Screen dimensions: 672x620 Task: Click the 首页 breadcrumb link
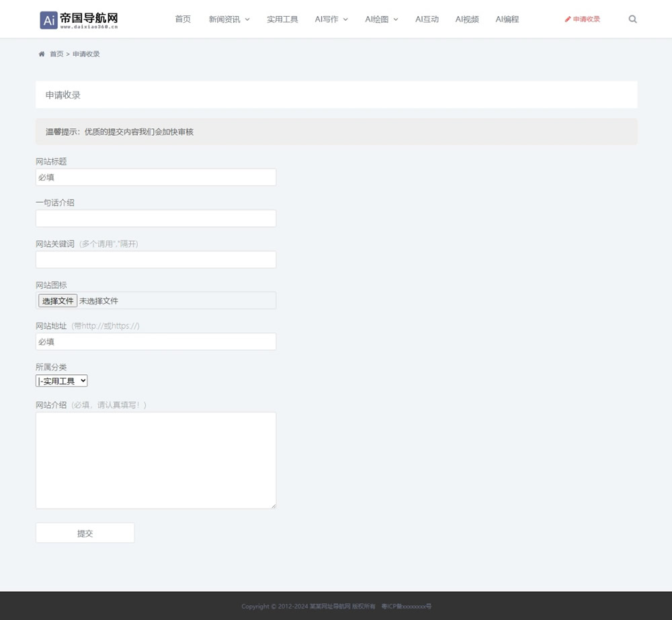(x=56, y=54)
